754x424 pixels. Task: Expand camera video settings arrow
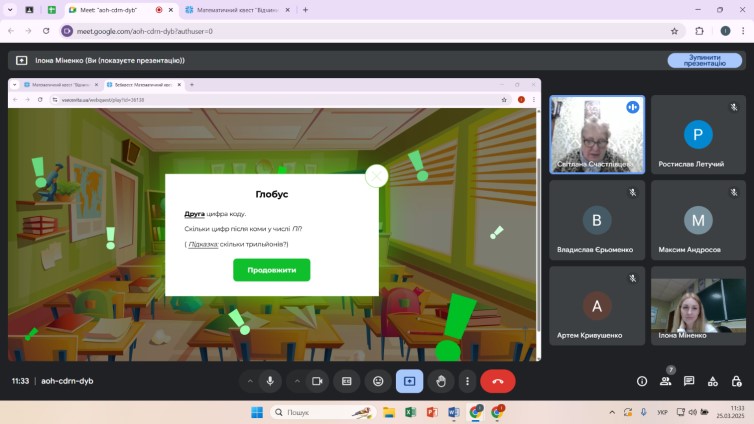point(296,381)
